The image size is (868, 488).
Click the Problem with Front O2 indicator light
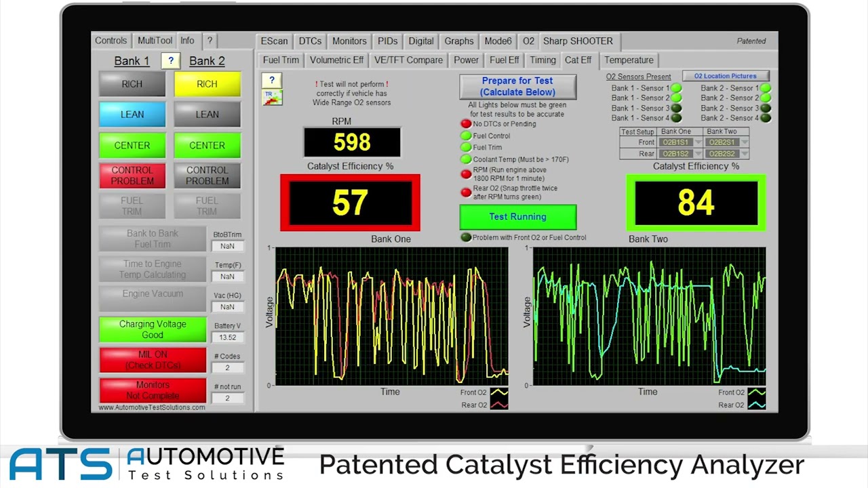466,238
